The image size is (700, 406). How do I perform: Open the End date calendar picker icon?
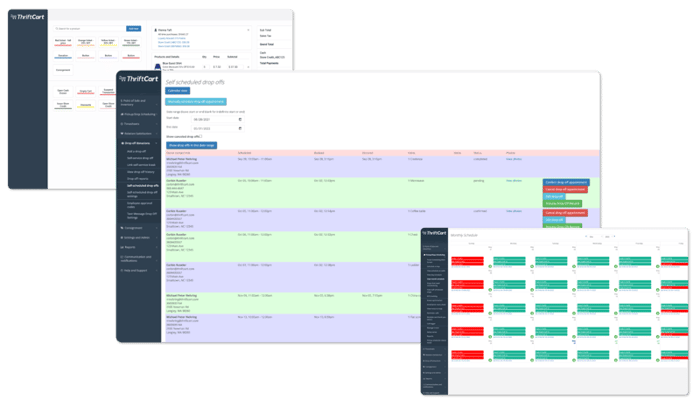[239, 128]
